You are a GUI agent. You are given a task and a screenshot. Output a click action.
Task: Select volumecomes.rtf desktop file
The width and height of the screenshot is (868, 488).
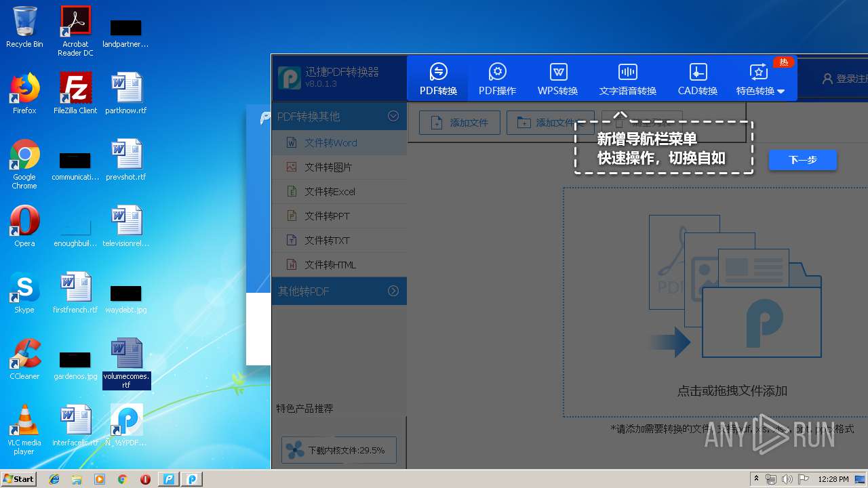click(126, 363)
